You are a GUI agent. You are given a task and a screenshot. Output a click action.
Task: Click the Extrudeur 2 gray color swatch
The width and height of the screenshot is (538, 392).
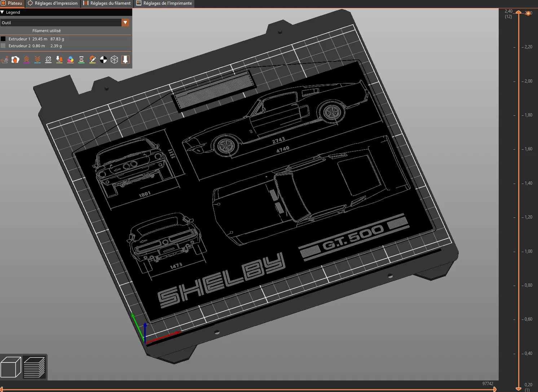(x=3, y=46)
